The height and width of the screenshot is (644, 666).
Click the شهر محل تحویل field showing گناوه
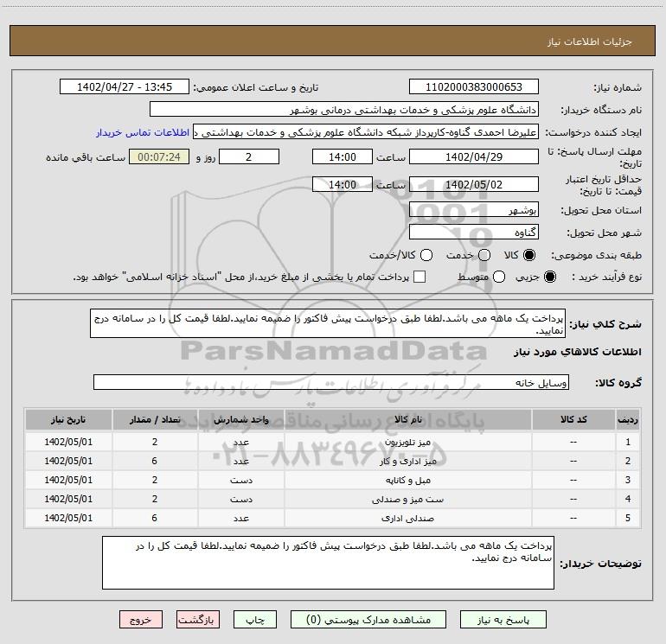click(x=473, y=233)
